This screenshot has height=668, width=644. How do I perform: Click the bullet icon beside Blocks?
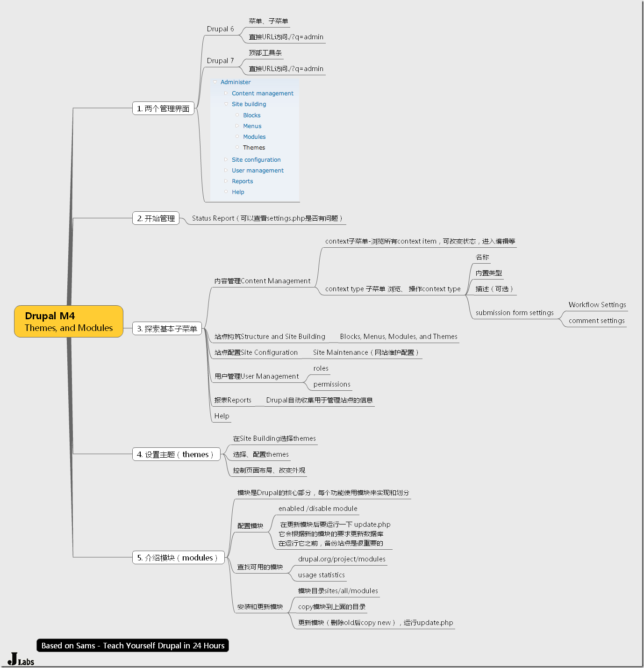pyautogui.click(x=237, y=115)
